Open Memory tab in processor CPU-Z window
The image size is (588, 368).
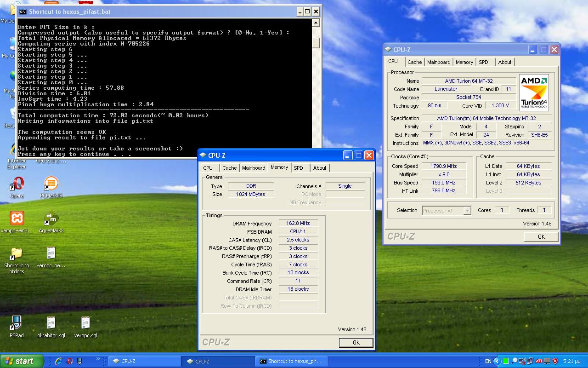464,62
